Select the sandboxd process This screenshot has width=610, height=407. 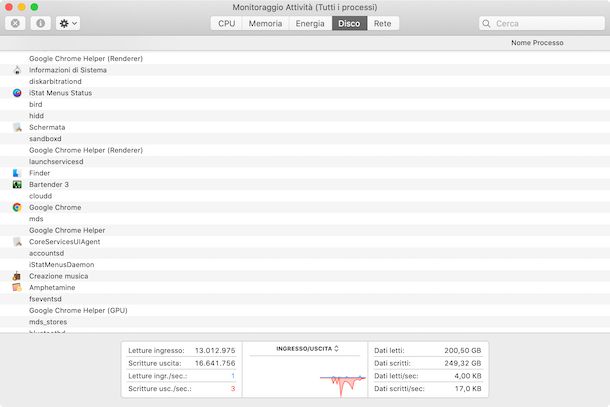click(x=45, y=139)
